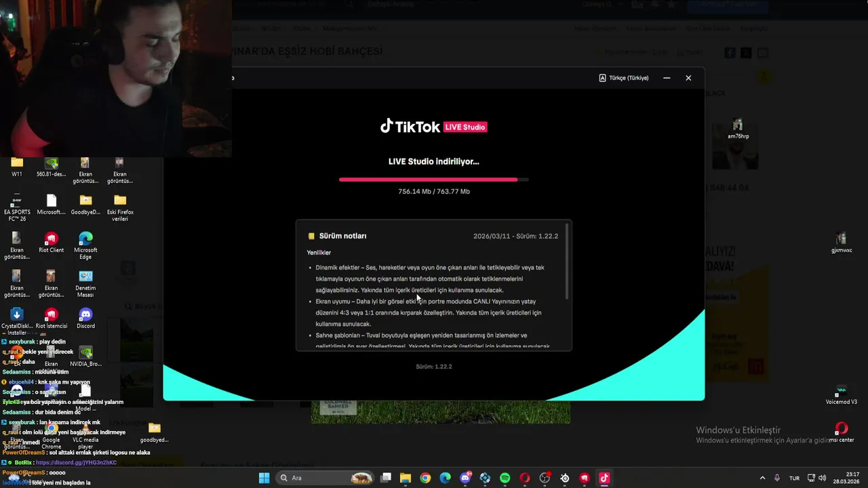Select the Microsoft Edge desktop shortcut
The width and height of the screenshot is (868, 488).
85,245
